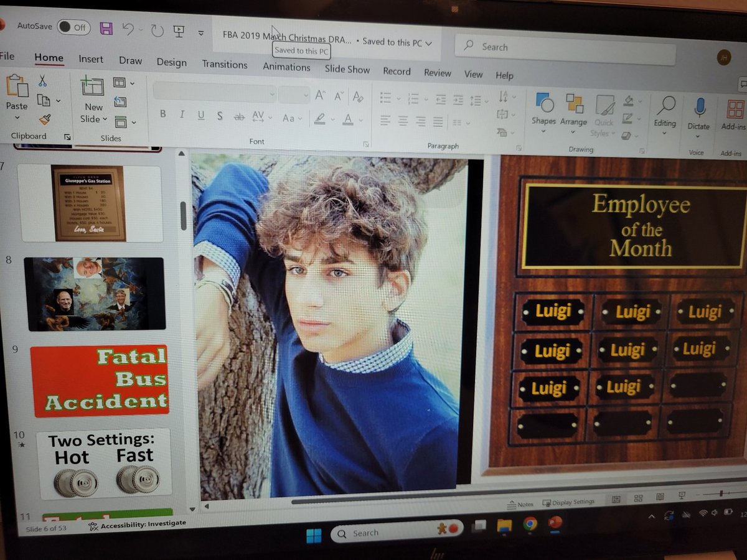
Task: Open the Draw tab
Action: click(x=131, y=60)
